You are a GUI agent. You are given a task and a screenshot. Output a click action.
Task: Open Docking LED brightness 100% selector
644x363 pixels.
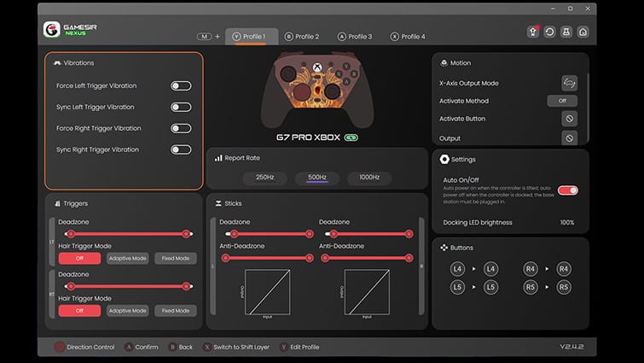[x=567, y=222]
